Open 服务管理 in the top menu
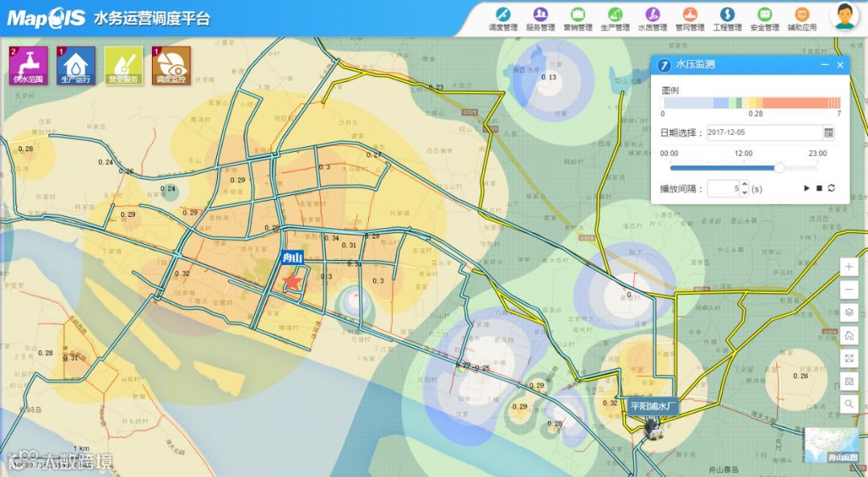 pos(540,18)
